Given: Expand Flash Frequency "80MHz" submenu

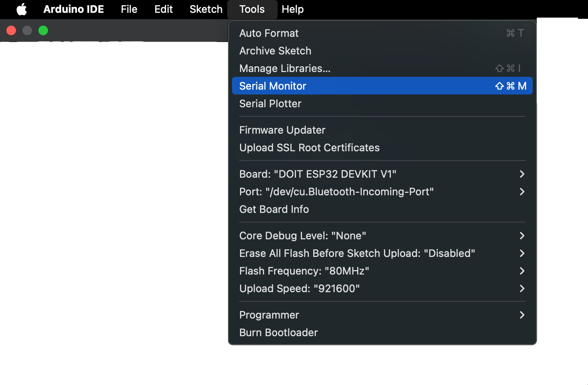Looking at the screenshot, I should point(382,271).
